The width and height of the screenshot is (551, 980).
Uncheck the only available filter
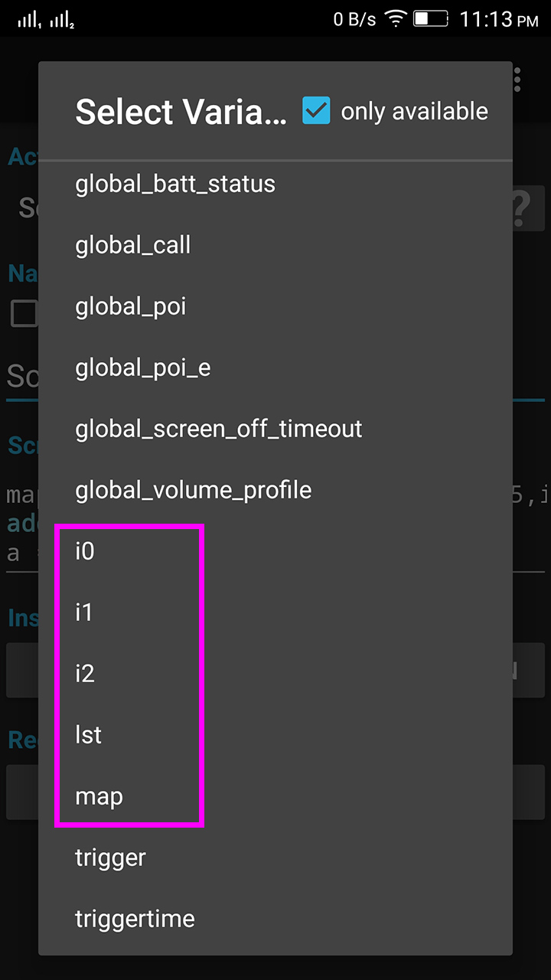(317, 110)
